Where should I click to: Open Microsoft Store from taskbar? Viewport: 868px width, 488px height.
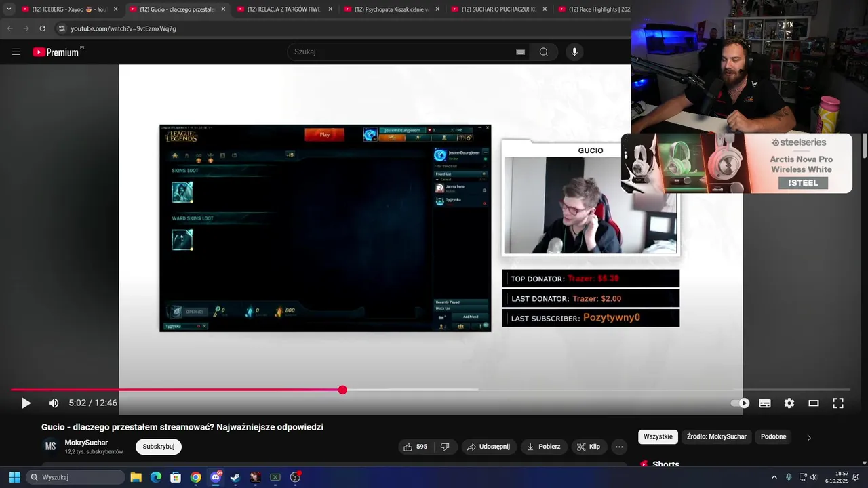pos(176,477)
